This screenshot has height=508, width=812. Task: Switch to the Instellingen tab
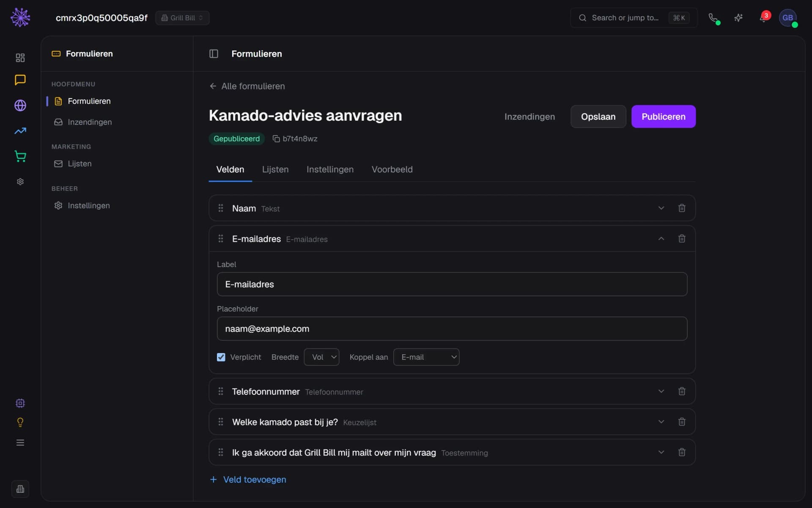(330, 169)
